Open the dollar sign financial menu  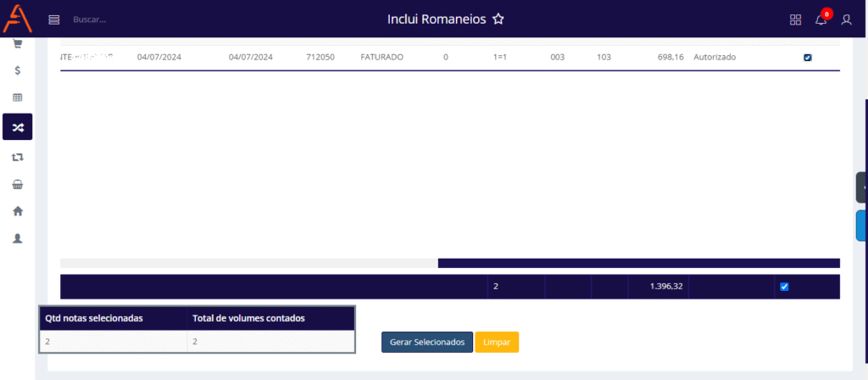[17, 70]
